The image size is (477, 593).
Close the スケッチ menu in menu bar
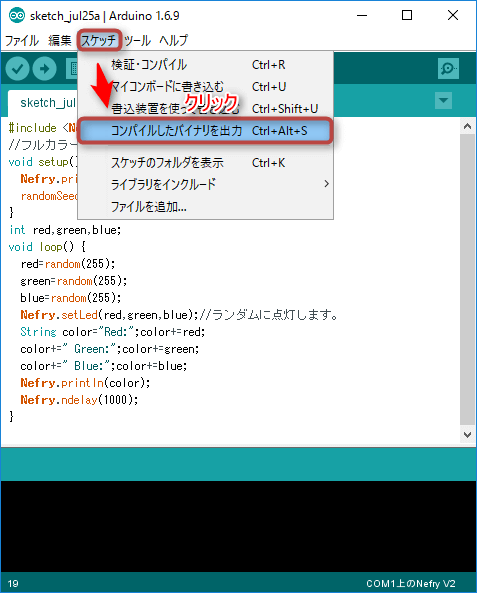point(99,40)
